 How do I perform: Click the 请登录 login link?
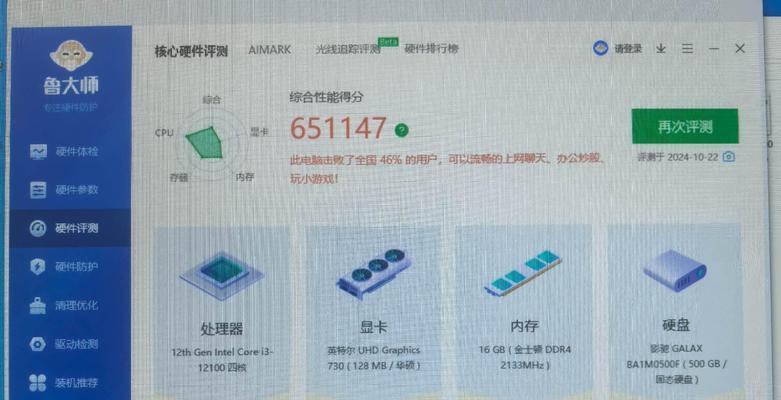tap(628, 48)
